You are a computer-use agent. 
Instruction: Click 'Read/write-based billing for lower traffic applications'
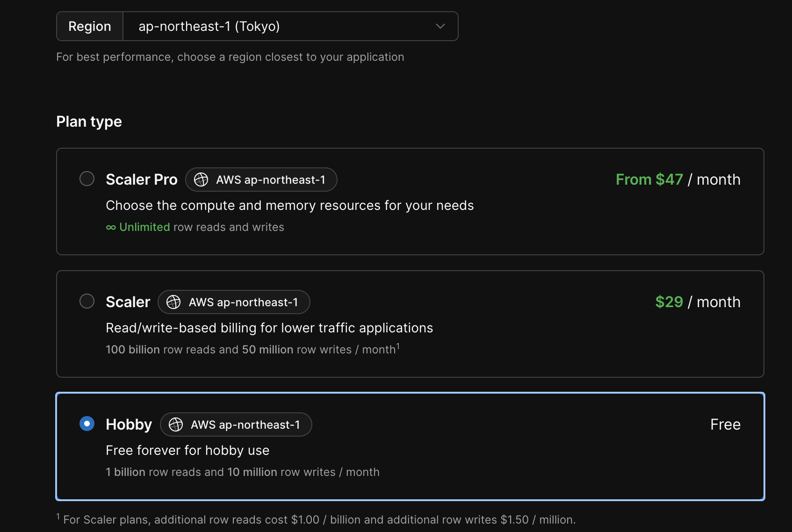[x=269, y=328]
